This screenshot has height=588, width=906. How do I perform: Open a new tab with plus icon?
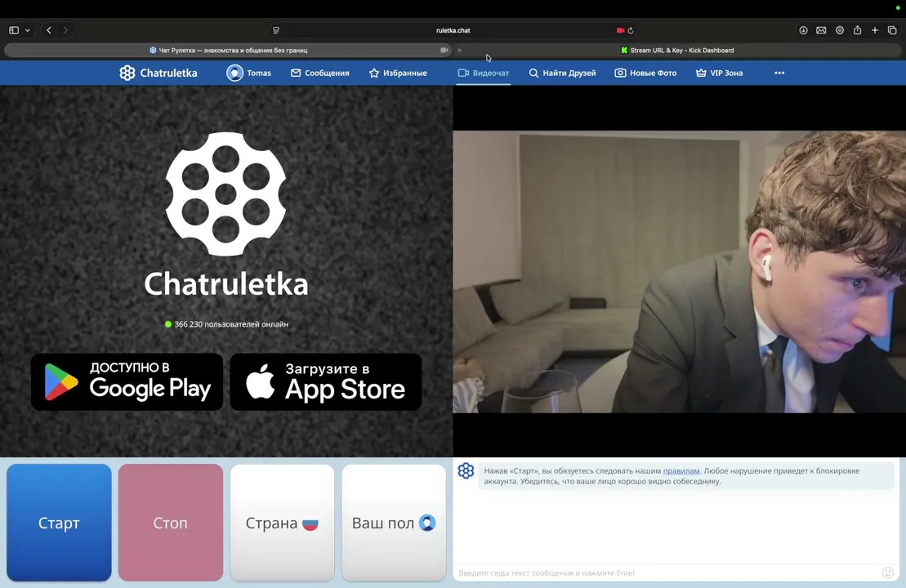pos(875,30)
